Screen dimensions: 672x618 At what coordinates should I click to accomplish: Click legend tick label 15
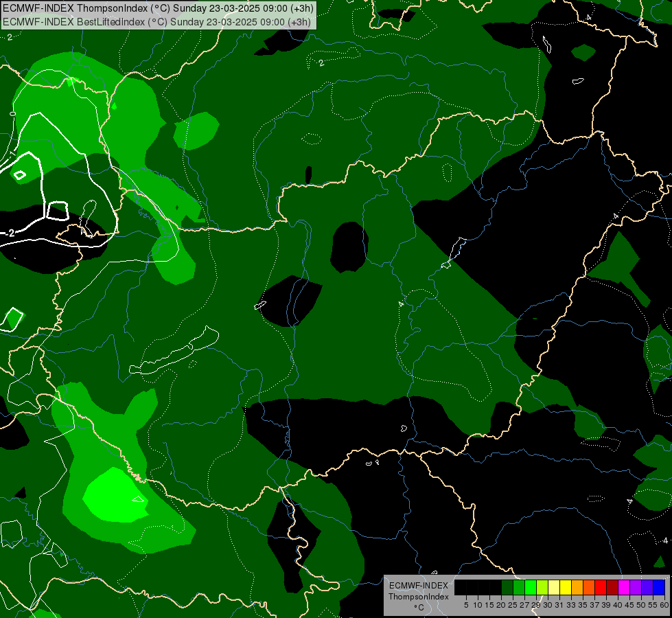(x=490, y=605)
